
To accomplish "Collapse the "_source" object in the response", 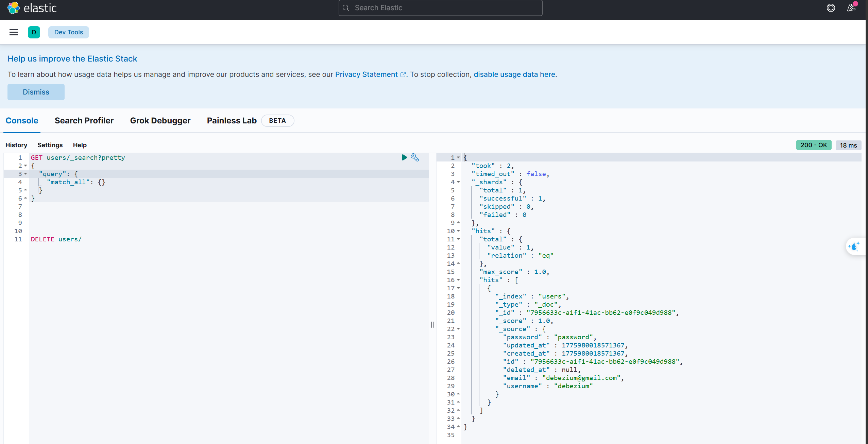I will [x=458, y=329].
